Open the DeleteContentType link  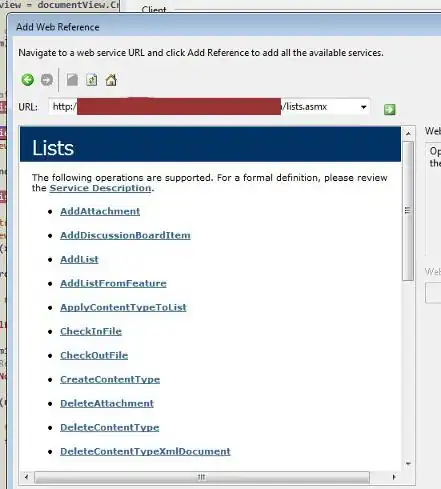pyautogui.click(x=110, y=427)
